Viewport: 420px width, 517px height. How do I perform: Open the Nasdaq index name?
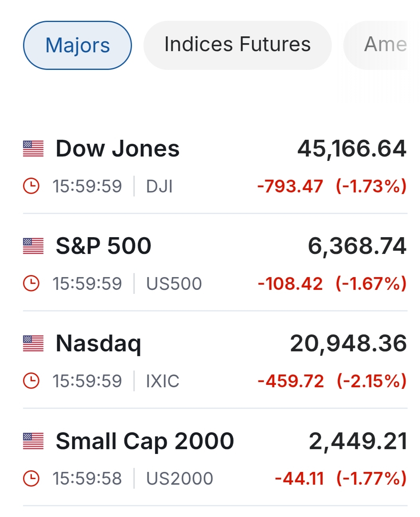click(x=99, y=343)
